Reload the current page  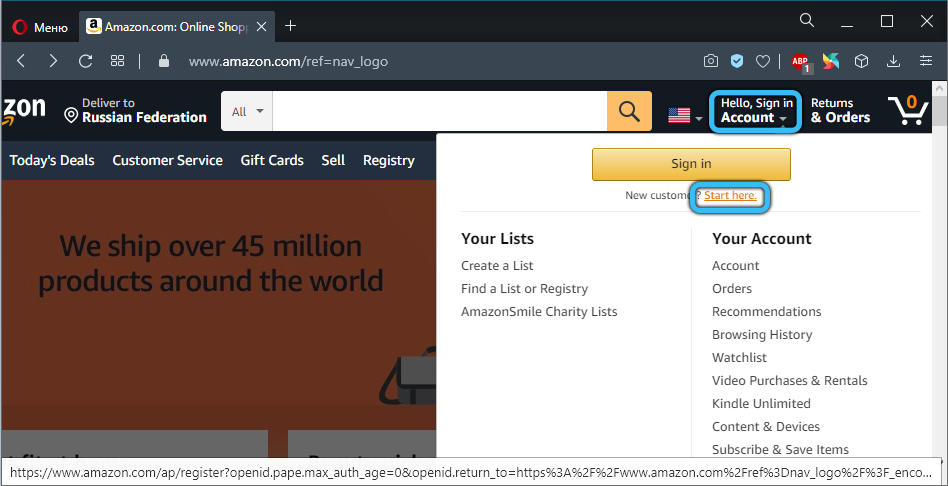click(x=86, y=61)
